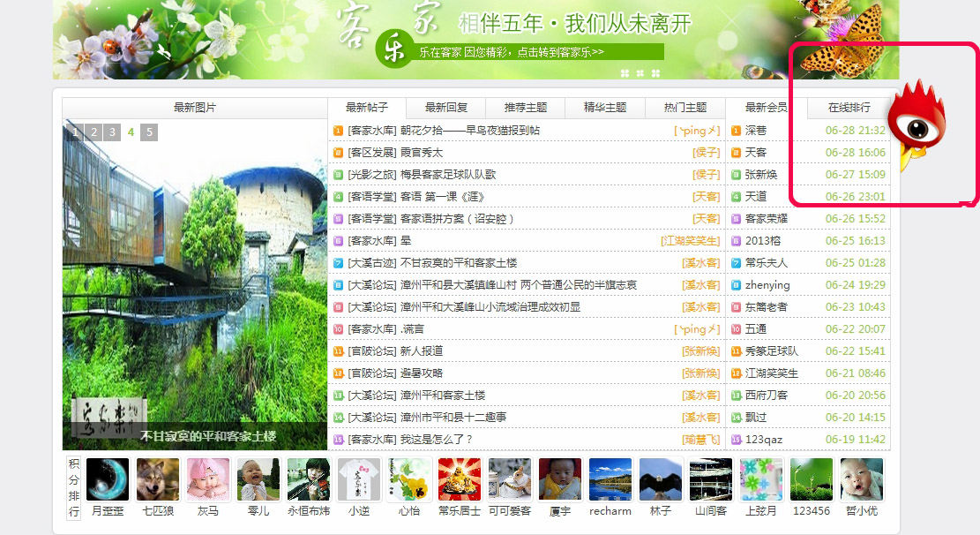The height and width of the screenshot is (535, 980).
Task: Click 上弦月's flower pattern avatar
Action: [x=761, y=479]
